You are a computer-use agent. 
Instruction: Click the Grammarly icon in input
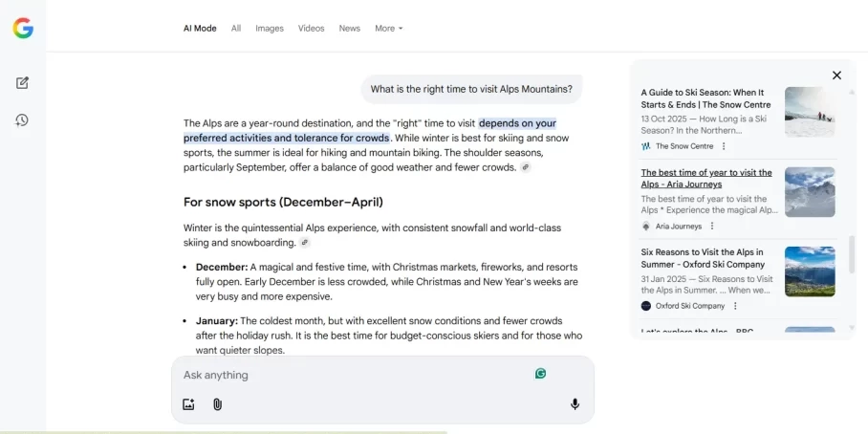point(540,374)
